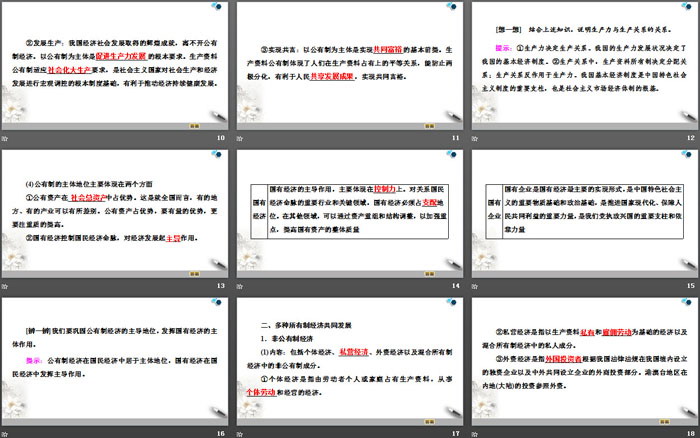Click the pen icon on slide 18

click(689, 412)
